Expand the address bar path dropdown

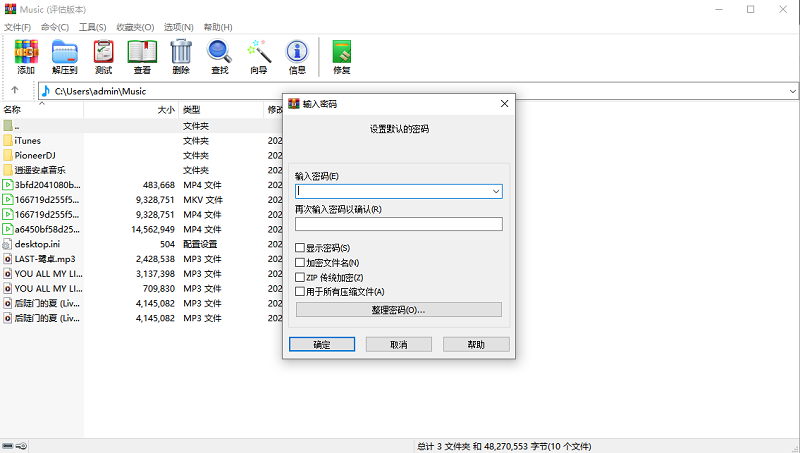(792, 91)
